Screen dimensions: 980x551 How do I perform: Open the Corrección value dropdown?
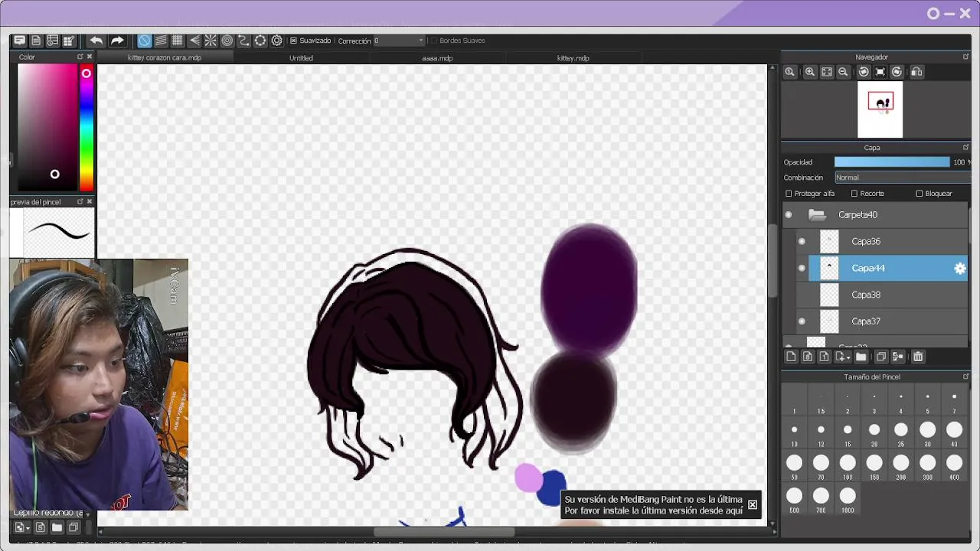(x=399, y=41)
